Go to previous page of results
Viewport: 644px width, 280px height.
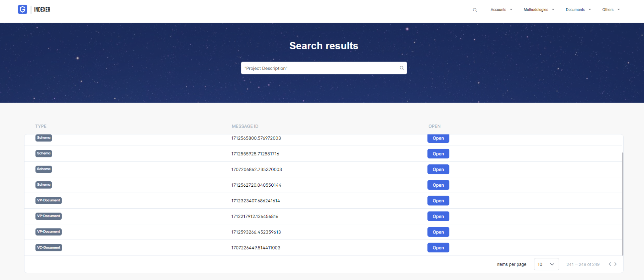click(x=610, y=264)
